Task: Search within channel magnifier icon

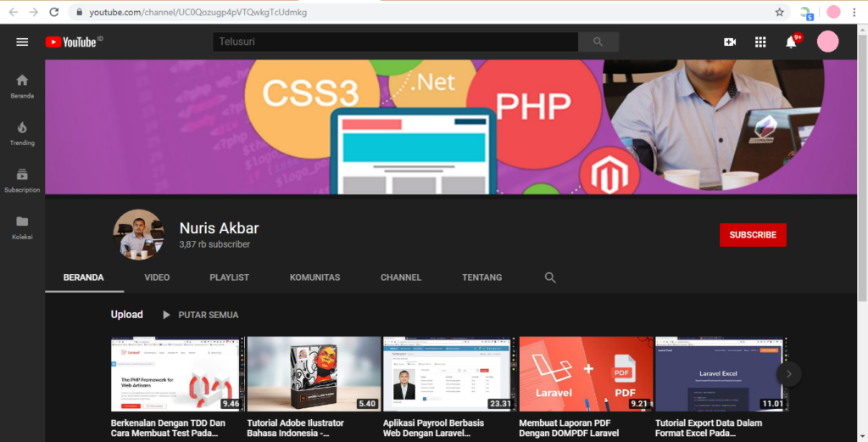Action: click(549, 277)
